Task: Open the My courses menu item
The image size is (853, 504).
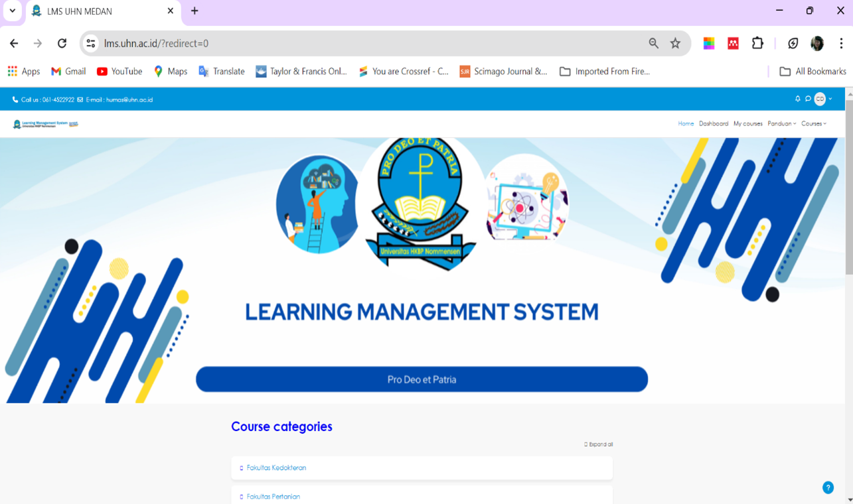Action: pos(748,123)
